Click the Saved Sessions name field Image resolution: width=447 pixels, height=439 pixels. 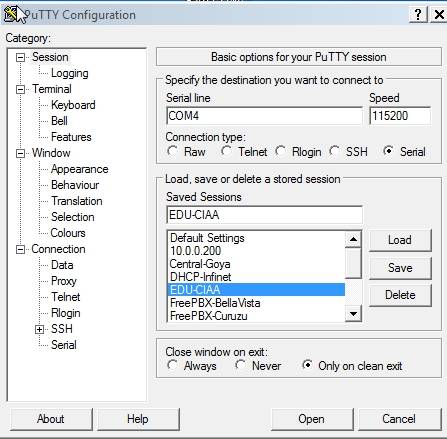(264, 215)
